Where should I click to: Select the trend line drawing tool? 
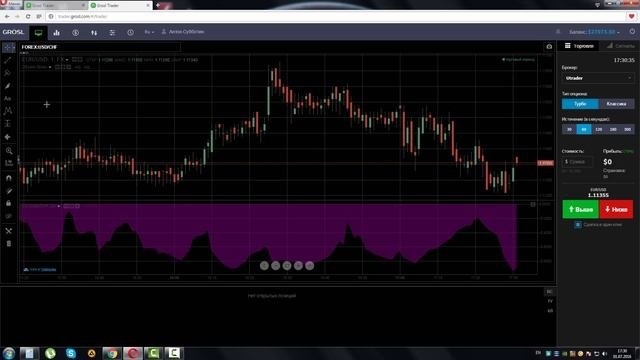point(8,60)
